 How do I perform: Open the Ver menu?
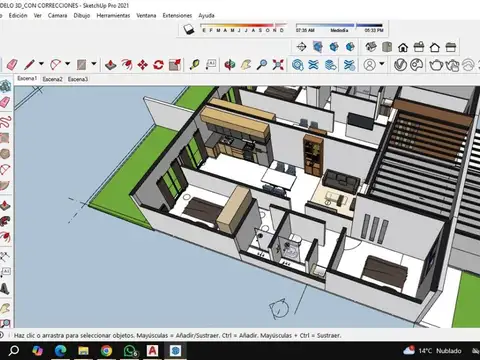click(x=38, y=15)
